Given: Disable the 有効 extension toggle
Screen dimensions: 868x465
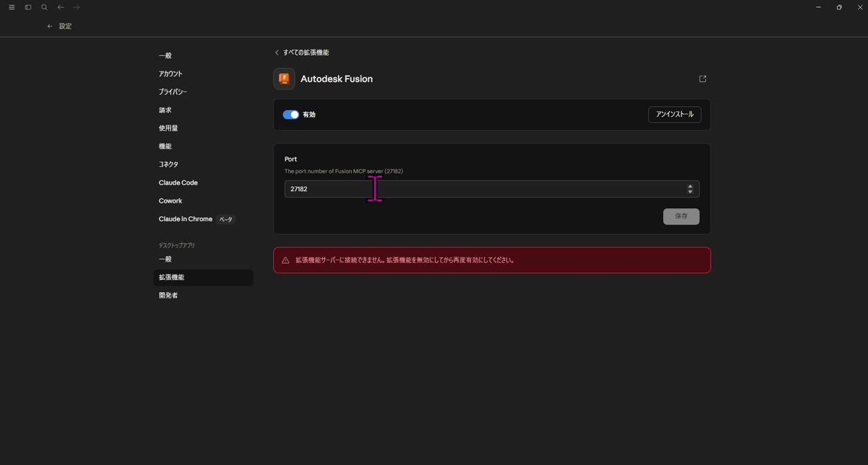Looking at the screenshot, I should point(291,115).
